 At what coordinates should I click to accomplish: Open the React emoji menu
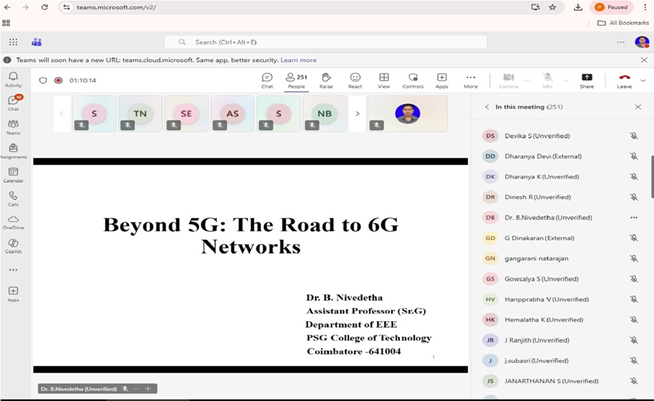click(355, 80)
